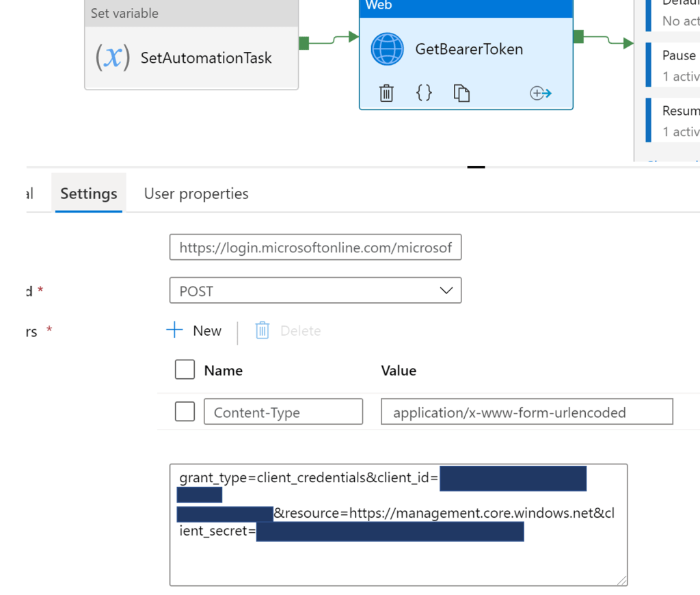
Task: Click the trash icon beside Delete
Action: (262, 331)
